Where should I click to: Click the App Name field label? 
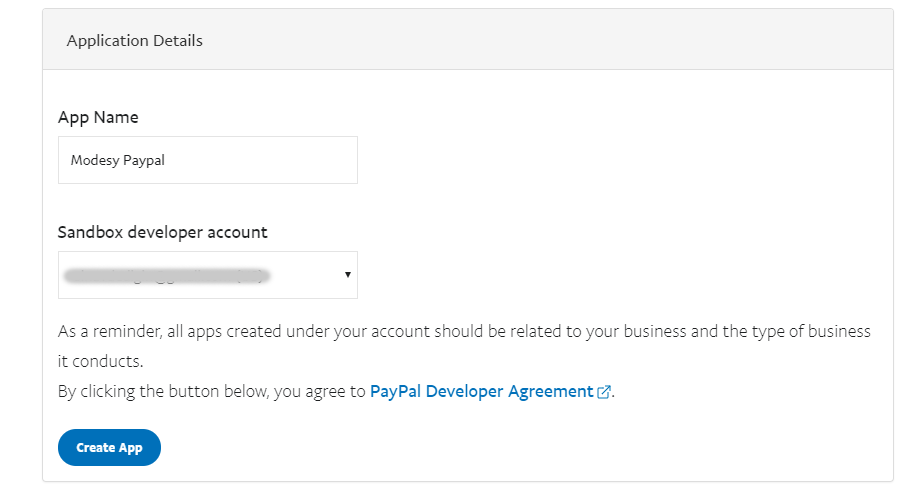click(x=98, y=117)
